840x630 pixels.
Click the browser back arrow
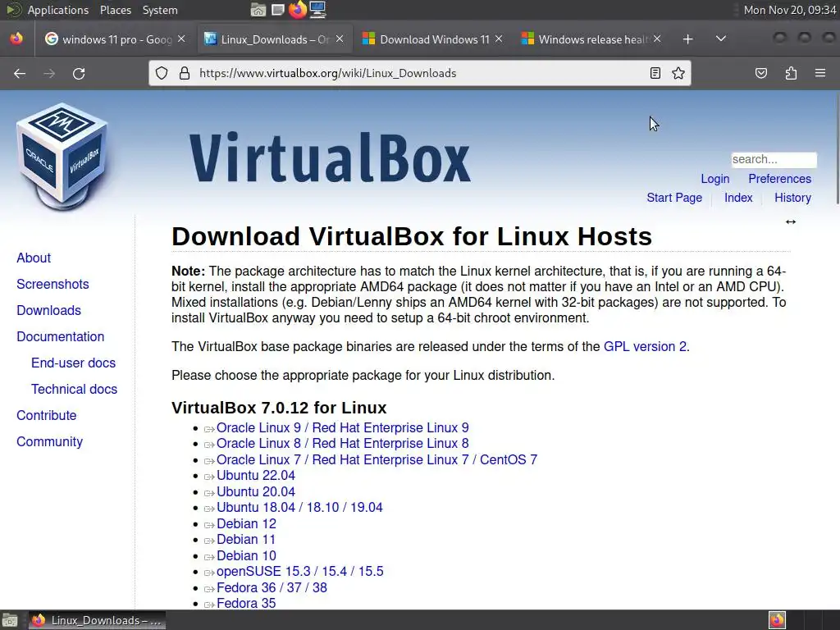20,73
